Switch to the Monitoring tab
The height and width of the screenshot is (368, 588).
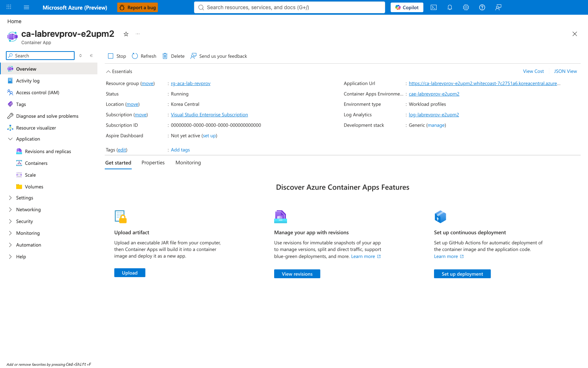pyautogui.click(x=188, y=163)
